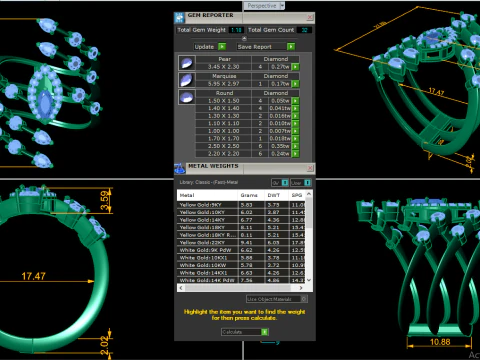Click the Update button label
The image size is (480, 360).
pos(204,47)
